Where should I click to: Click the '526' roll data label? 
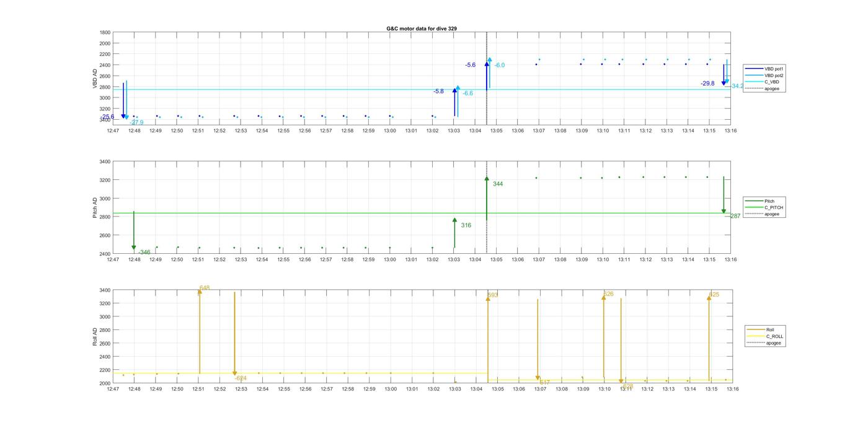tap(608, 294)
